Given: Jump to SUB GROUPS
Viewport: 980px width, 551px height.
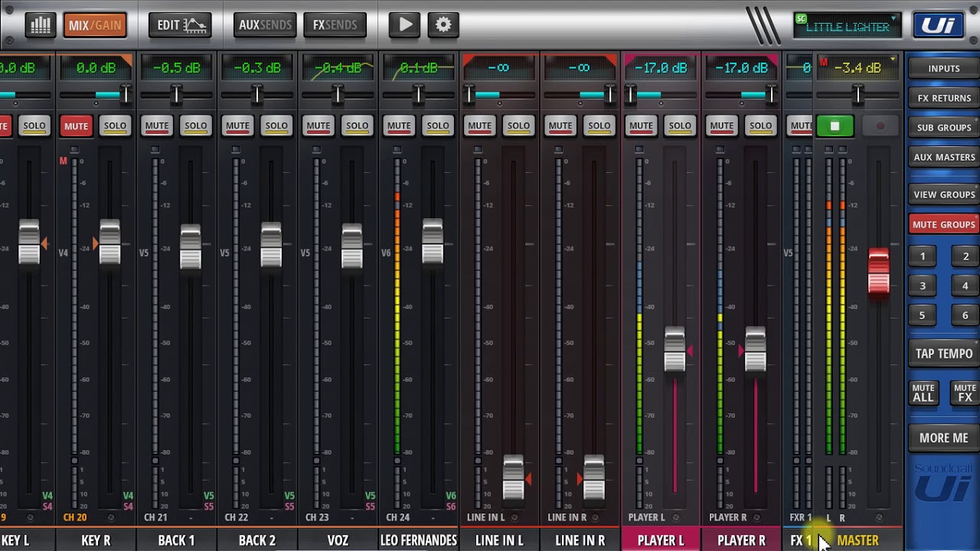Looking at the screenshot, I should [x=944, y=128].
